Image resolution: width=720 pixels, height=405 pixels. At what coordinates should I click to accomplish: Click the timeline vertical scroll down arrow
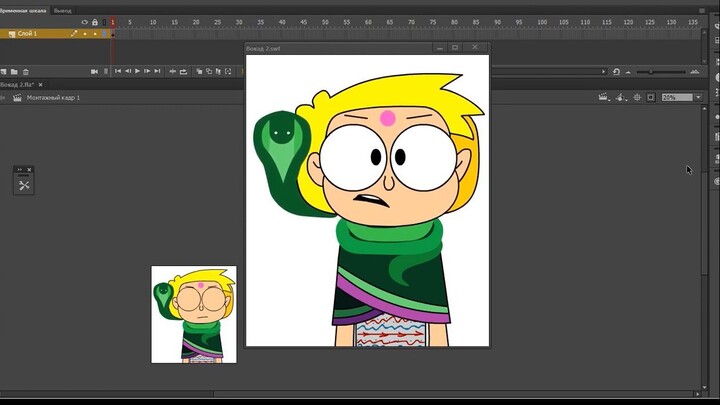point(704,61)
